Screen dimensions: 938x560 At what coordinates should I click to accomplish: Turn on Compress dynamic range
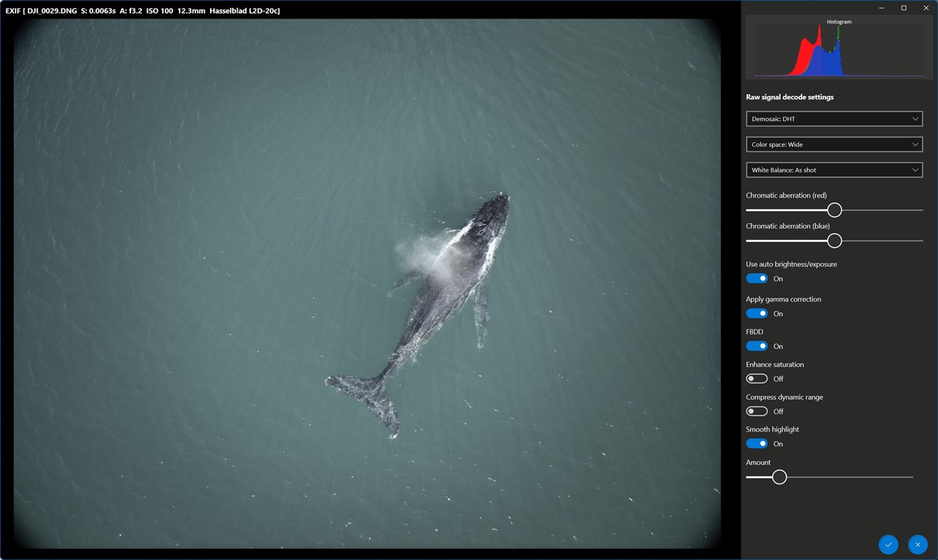[757, 411]
